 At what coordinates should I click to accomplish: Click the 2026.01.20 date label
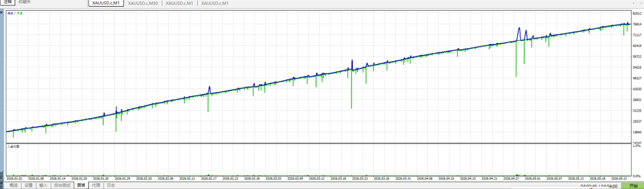pos(80,178)
